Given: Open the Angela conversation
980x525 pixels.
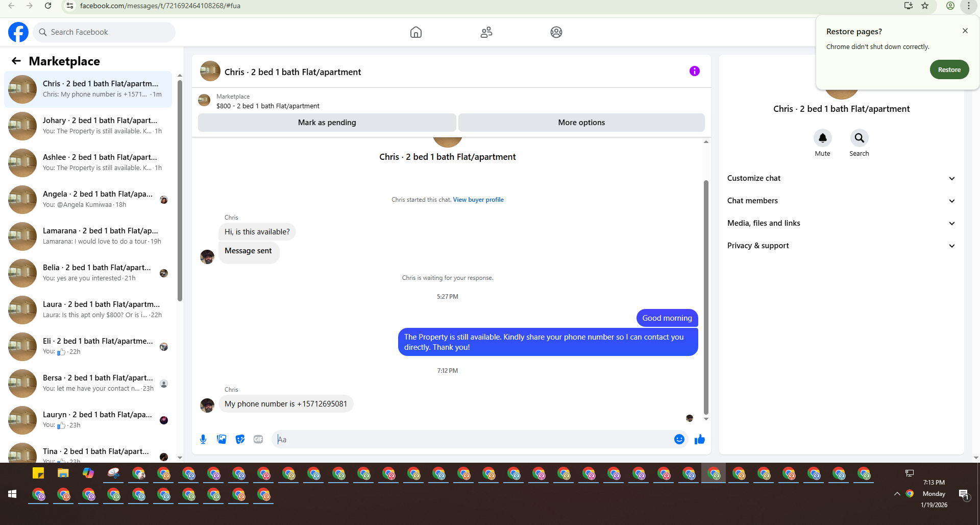Looking at the screenshot, I should pyautogui.click(x=88, y=200).
